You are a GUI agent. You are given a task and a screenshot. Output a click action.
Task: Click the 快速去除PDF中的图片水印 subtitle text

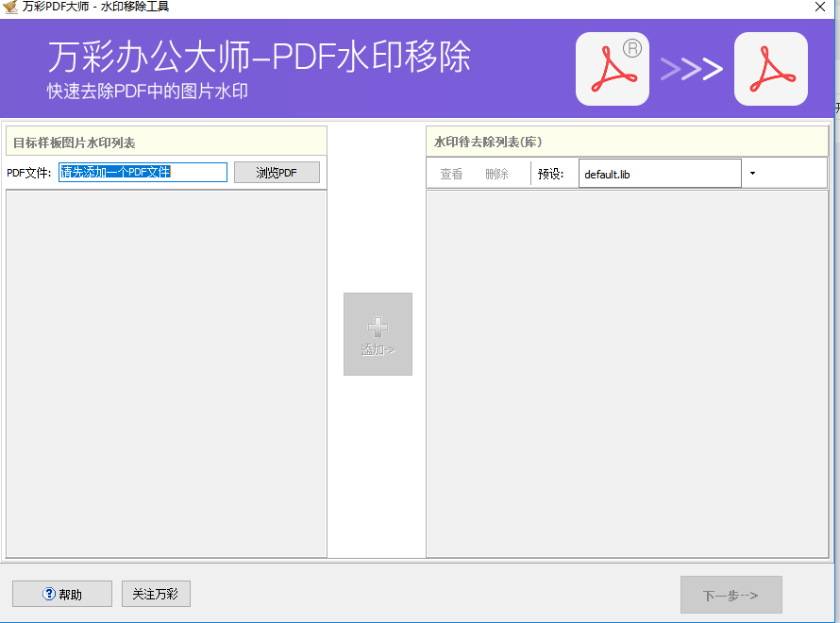tap(147, 91)
